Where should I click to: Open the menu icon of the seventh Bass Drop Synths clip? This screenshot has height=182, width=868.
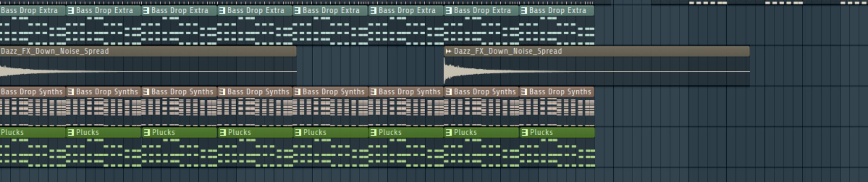click(x=448, y=92)
